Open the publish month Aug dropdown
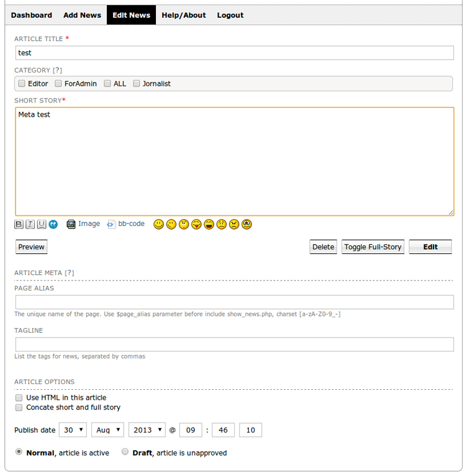The image size is (472, 476). (x=107, y=430)
